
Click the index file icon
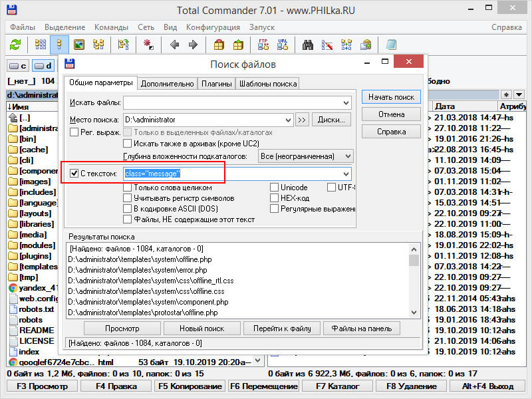click(x=13, y=352)
